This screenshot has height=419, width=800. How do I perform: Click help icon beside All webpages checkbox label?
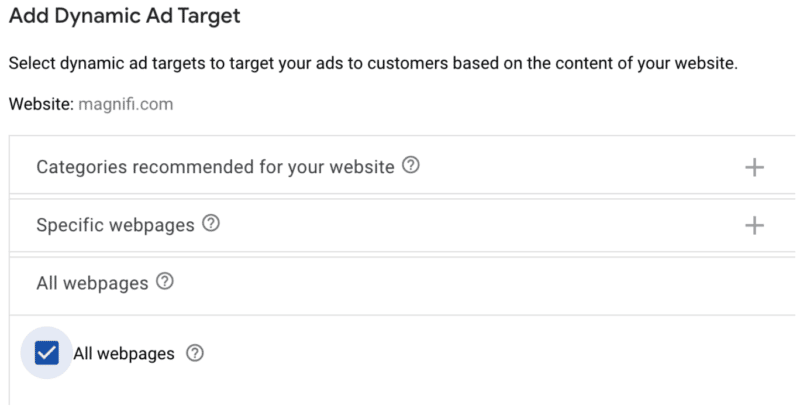pyautogui.click(x=195, y=353)
